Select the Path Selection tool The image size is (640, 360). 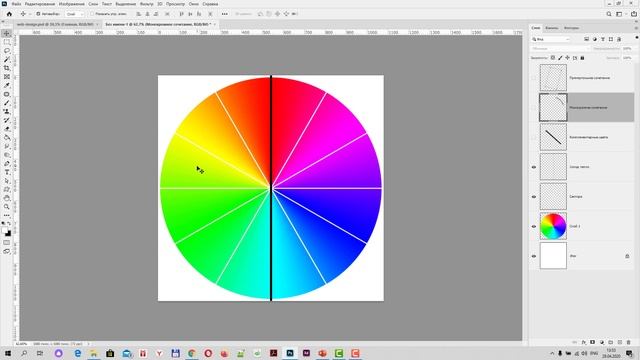(7, 181)
